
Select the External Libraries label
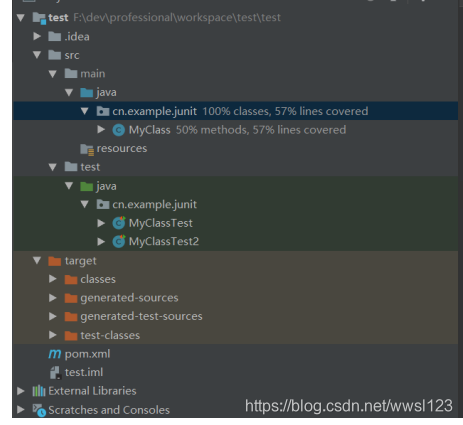[x=92, y=391]
